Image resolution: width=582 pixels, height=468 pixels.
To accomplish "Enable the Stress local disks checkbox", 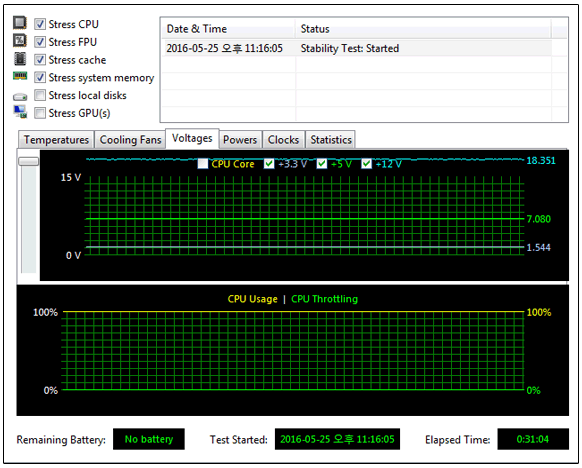I will (40, 95).
